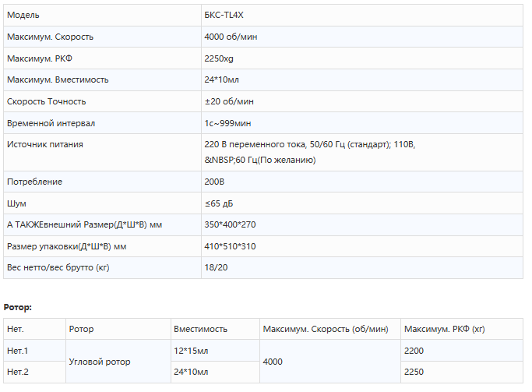The image size is (532, 392).
Task: Select the 'Модель' row label
Action: click(x=23, y=16)
